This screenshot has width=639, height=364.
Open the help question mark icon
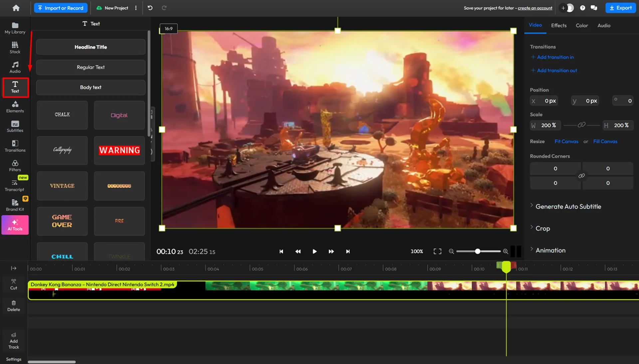[582, 8]
